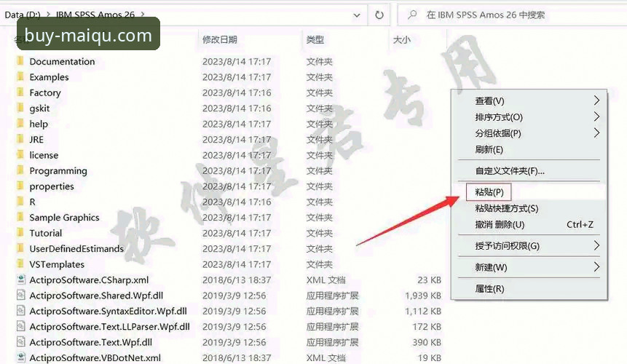Click the Programming folder icon
This screenshot has height=364, width=627.
pos(20,170)
